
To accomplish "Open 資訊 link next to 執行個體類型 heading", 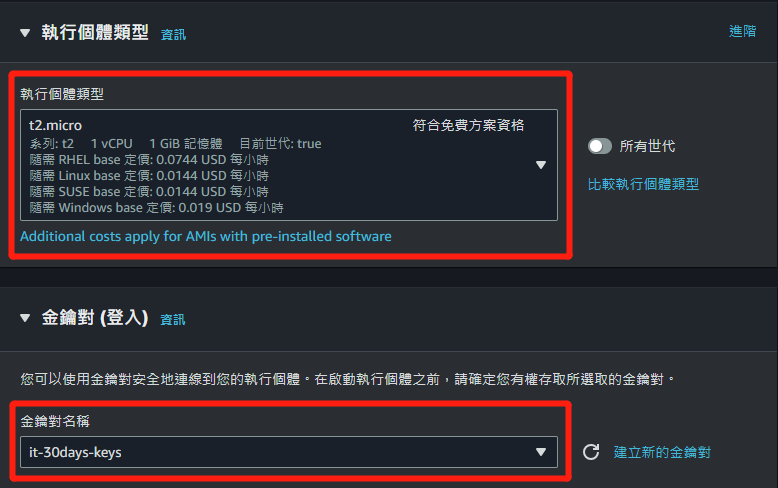I will pyautogui.click(x=173, y=35).
